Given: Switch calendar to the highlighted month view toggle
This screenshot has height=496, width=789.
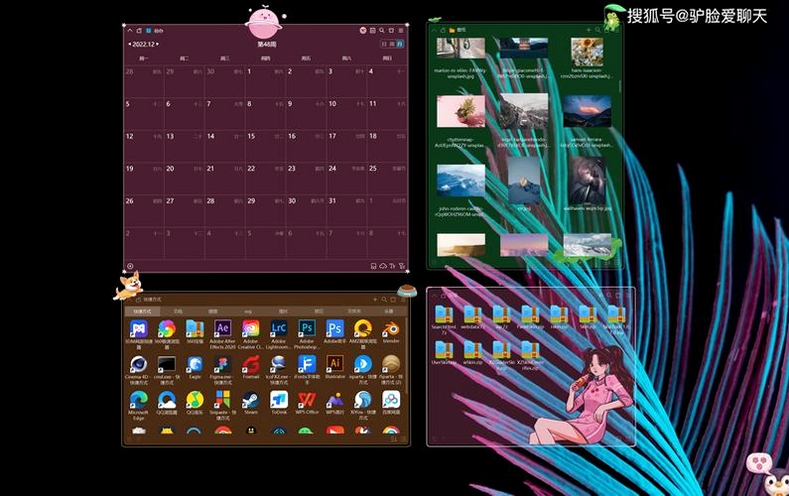Looking at the screenshot, I should coord(400,44).
